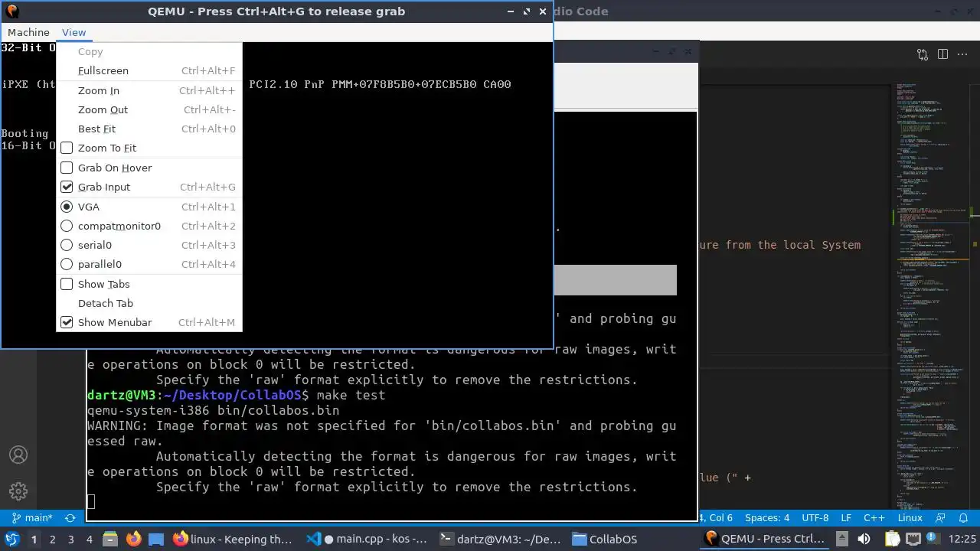980x551 pixels.
Task: Click the VS Code feedback icon
Action: tap(941, 518)
